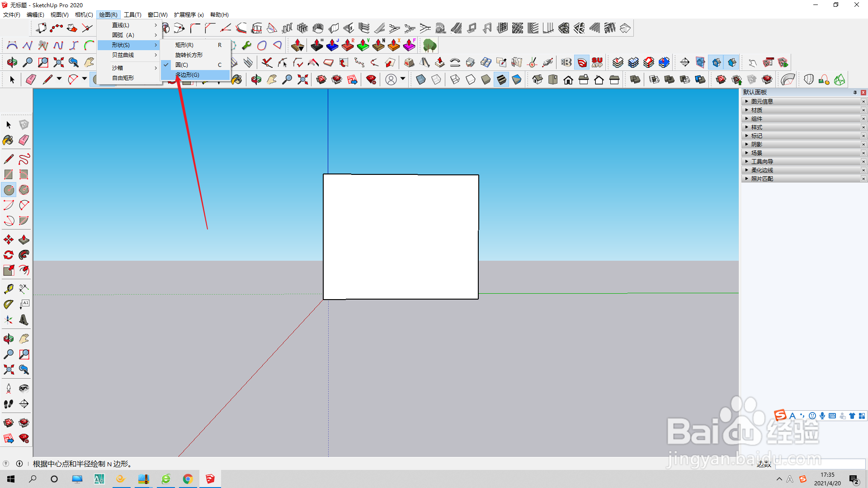The width and height of the screenshot is (868, 488).
Task: Pick the Protractor tool
Action: click(x=9, y=305)
